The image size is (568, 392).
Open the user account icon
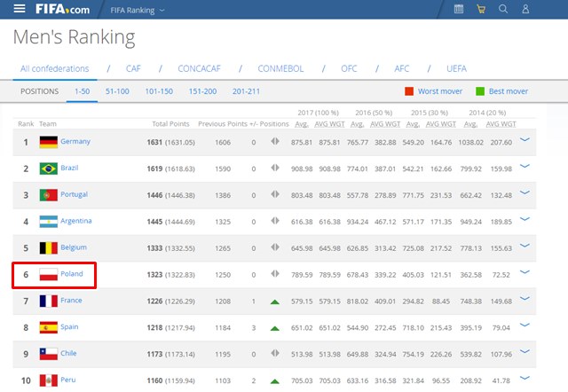[525, 9]
